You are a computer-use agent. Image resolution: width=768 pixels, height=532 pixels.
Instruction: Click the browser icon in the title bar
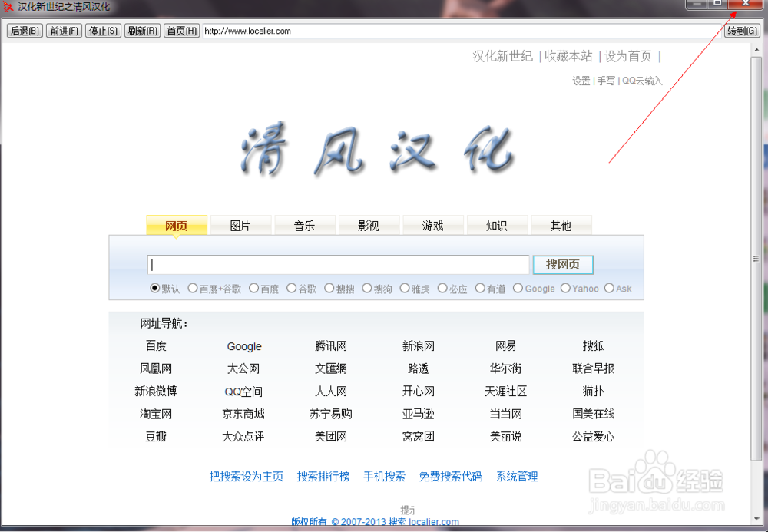pos(8,5)
